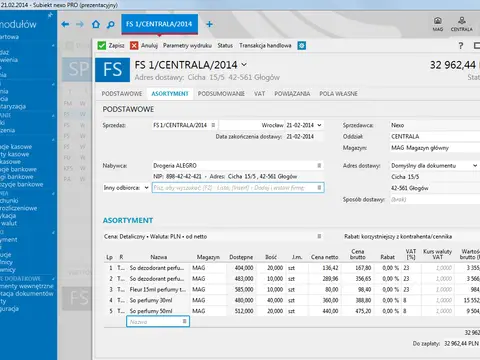Screen dimensions: 480x360
Task: Select row 4 So perfumy 30ml
Action: click(292, 300)
